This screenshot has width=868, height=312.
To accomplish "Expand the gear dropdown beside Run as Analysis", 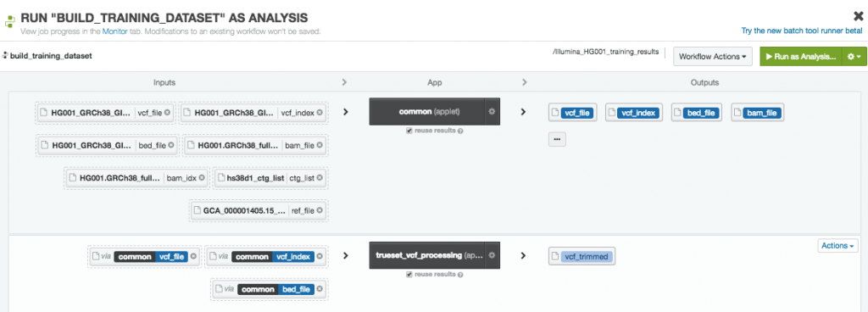I will point(852,57).
